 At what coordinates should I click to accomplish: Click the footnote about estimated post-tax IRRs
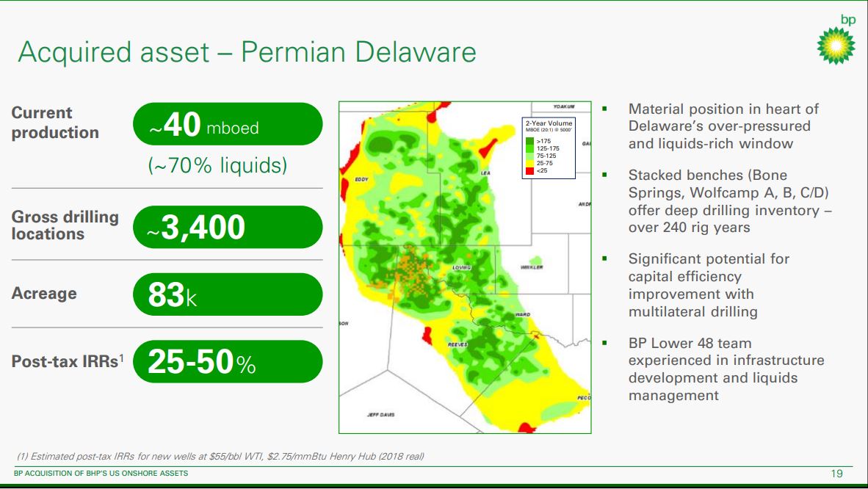pyautogui.click(x=220, y=456)
